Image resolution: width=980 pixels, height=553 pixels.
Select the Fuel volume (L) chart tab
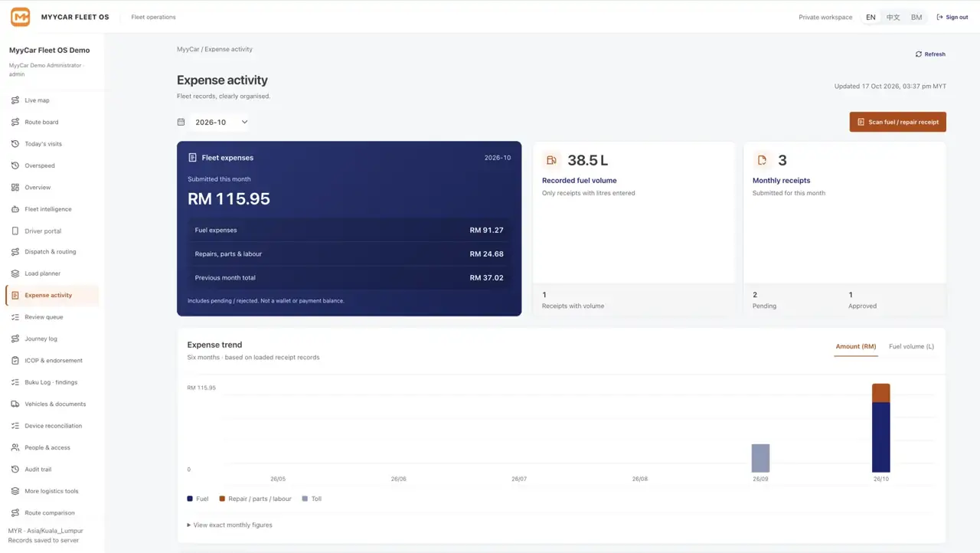click(x=911, y=347)
